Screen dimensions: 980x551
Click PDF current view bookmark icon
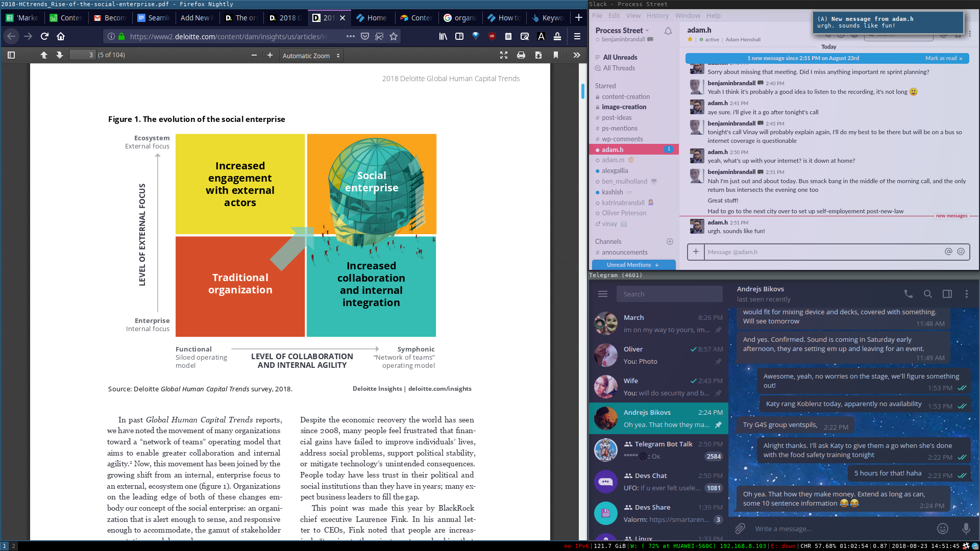(x=556, y=55)
